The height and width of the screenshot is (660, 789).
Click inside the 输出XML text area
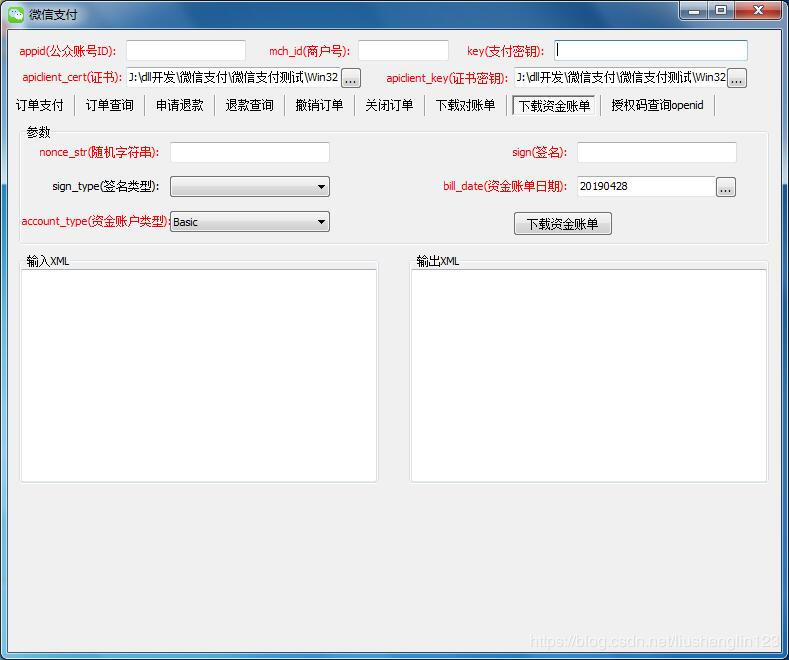click(x=589, y=375)
